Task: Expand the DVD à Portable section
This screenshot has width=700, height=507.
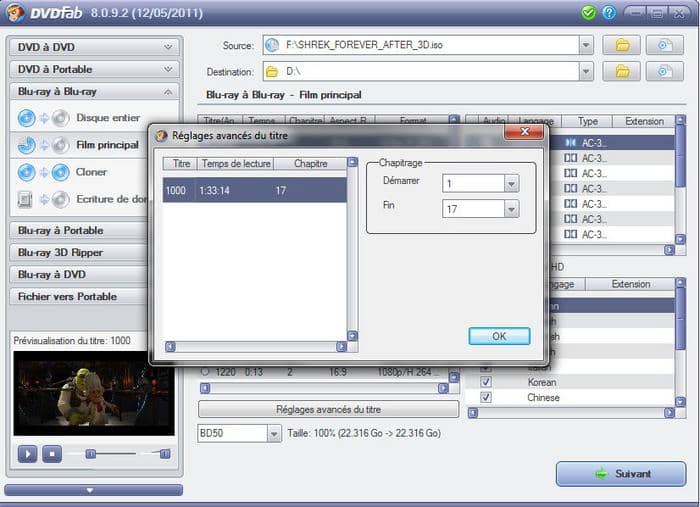Action: tap(95, 69)
